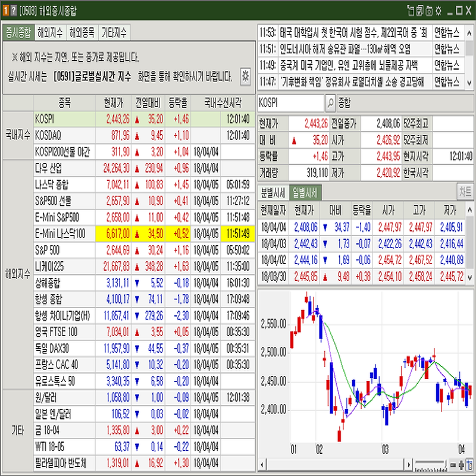Click the daily price table scroll-up arrow
Viewport: 476px width, 476px height.
tap(469, 210)
